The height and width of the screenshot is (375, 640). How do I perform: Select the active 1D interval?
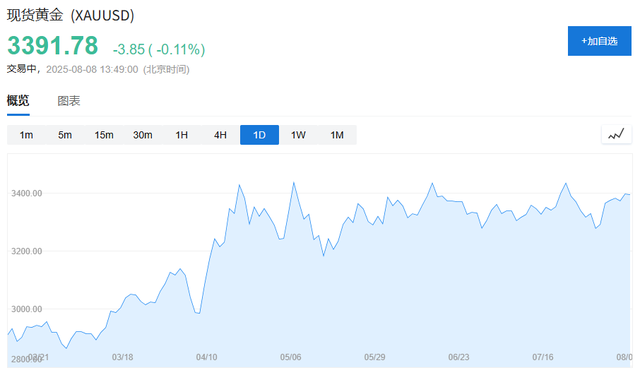(260, 135)
